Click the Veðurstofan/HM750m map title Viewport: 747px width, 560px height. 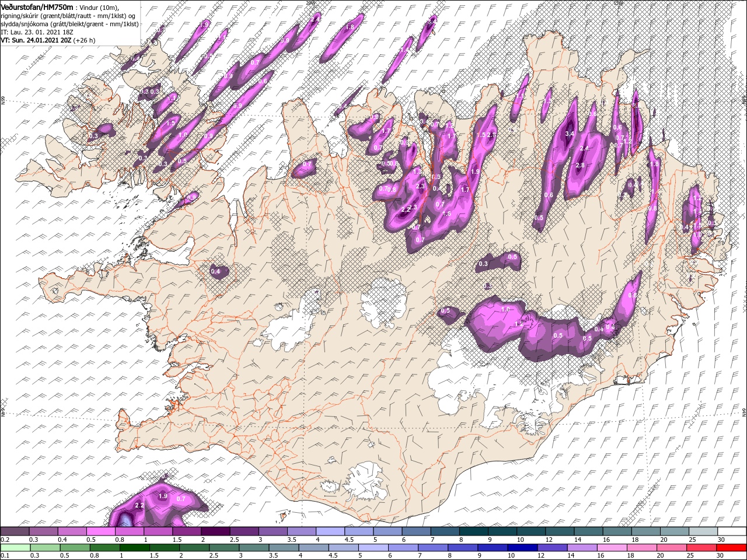click(37, 6)
